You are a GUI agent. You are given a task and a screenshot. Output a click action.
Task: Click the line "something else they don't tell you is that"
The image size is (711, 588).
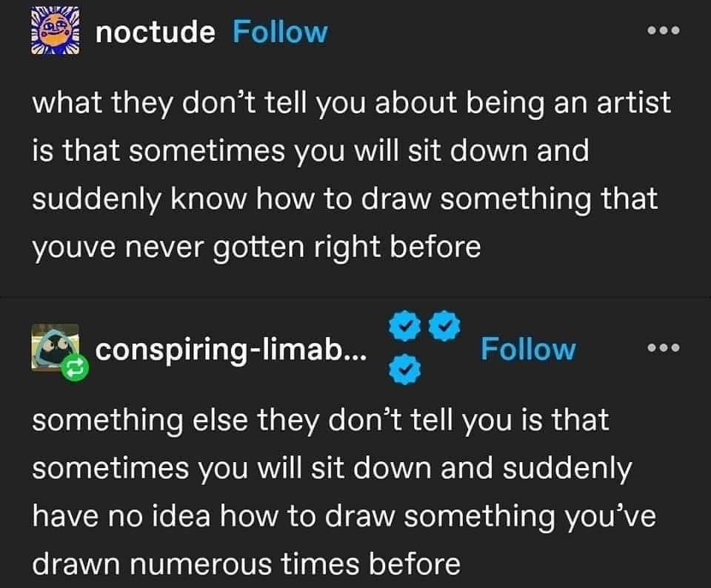[320, 420]
